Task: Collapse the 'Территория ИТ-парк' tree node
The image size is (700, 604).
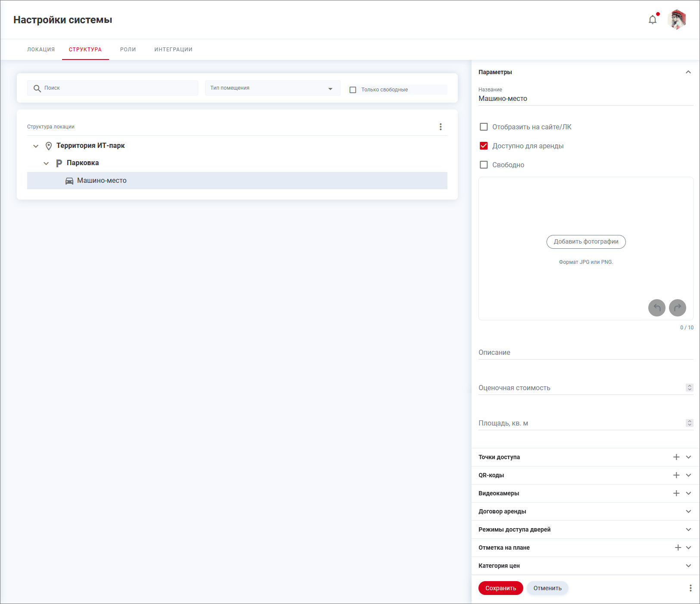Action: [36, 146]
